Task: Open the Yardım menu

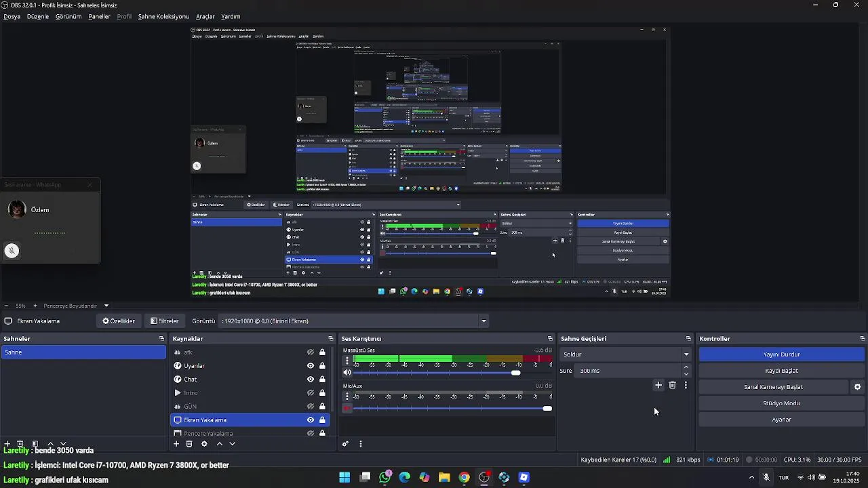Action: 231,16
